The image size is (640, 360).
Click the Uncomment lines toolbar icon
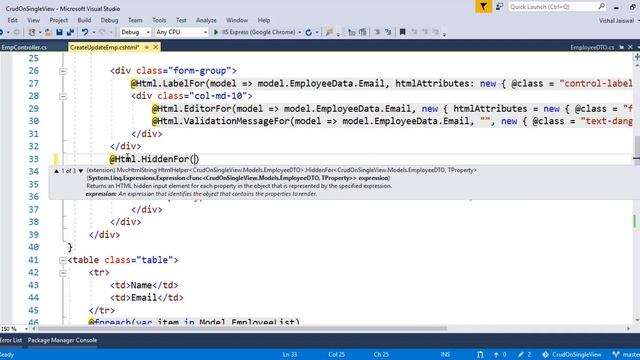point(388,32)
